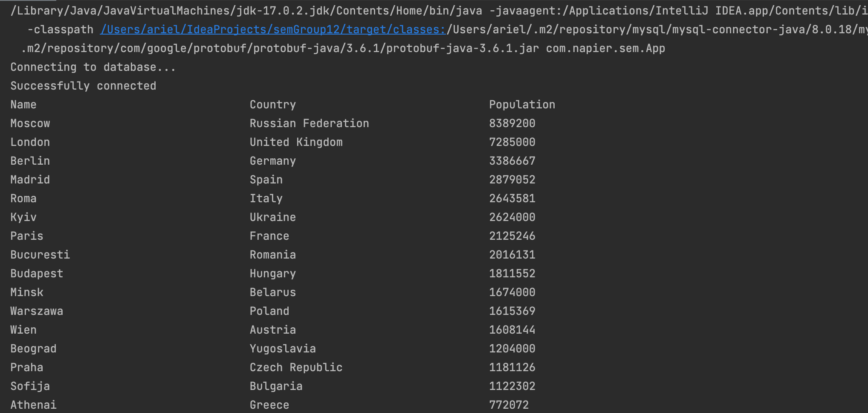Select the population value 2643581
This screenshot has width=868, height=413.
click(512, 198)
